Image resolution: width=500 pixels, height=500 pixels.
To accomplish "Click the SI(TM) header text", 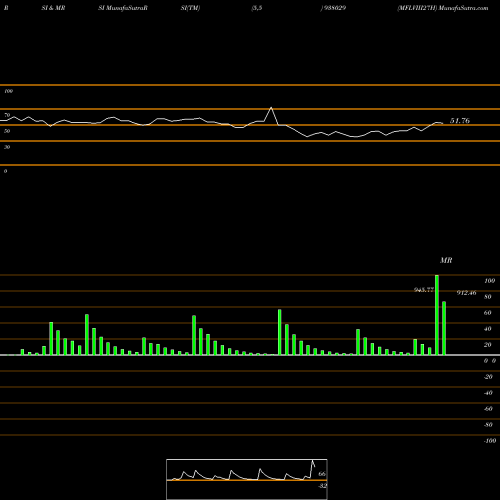I will [x=190, y=8].
